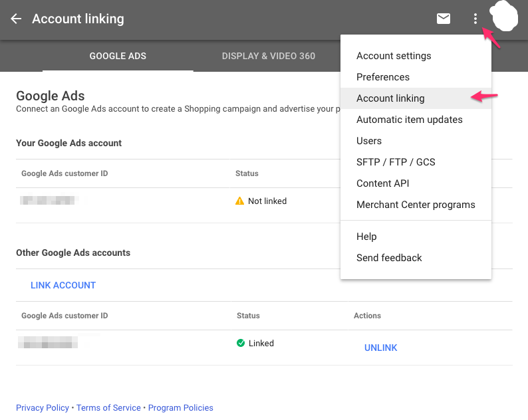The width and height of the screenshot is (528, 420).
Task: Open Automatic item updates
Action: (410, 120)
